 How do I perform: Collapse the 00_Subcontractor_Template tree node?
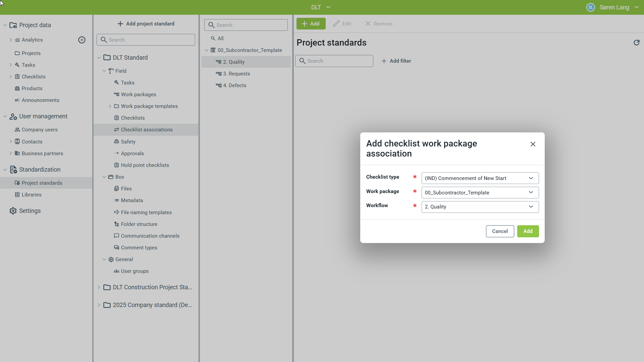click(207, 50)
